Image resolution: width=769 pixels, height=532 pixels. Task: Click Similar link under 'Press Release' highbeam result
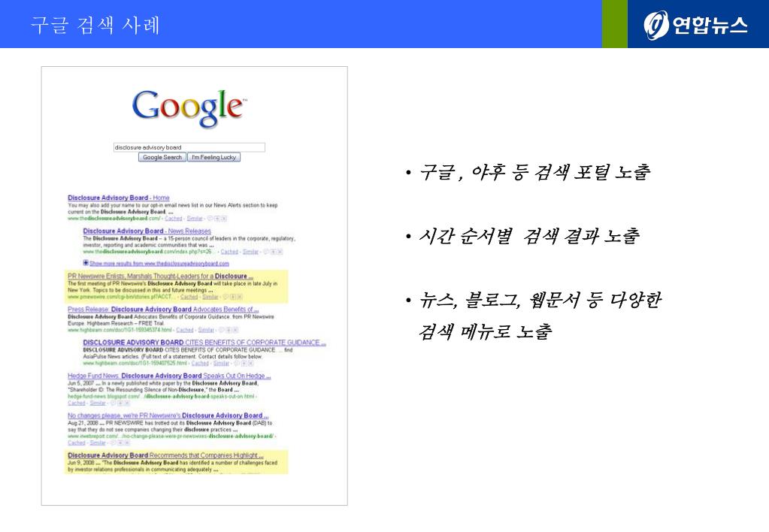tap(206, 330)
